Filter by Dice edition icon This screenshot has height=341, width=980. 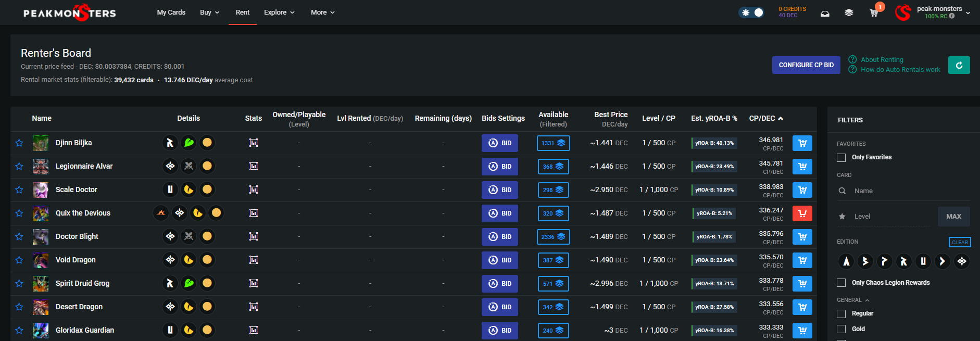[943, 261]
